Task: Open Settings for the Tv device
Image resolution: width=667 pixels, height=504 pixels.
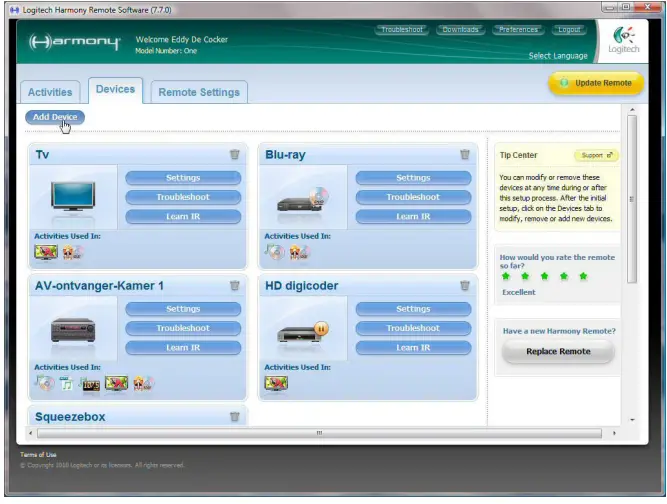Action: click(x=183, y=178)
